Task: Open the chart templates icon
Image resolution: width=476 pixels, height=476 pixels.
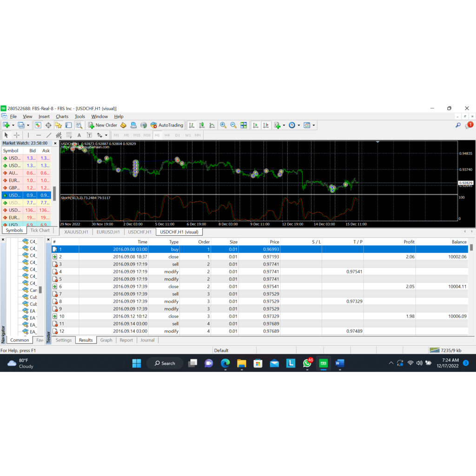Action: click(307, 125)
